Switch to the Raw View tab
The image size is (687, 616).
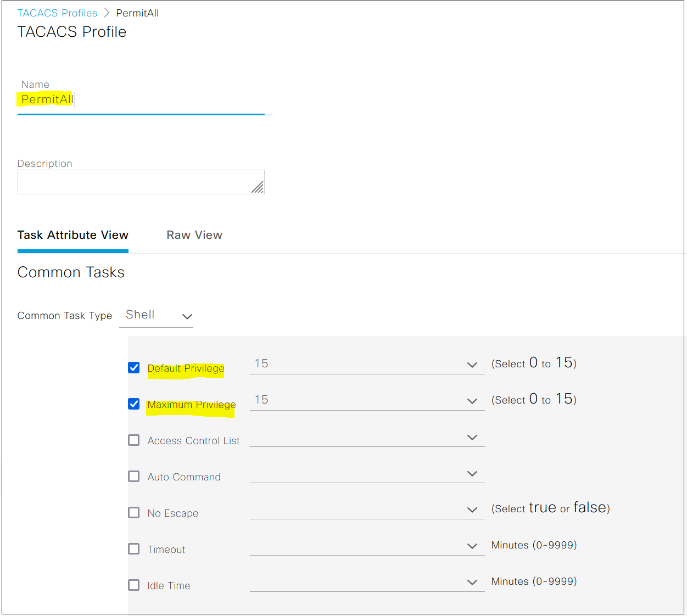pos(194,235)
